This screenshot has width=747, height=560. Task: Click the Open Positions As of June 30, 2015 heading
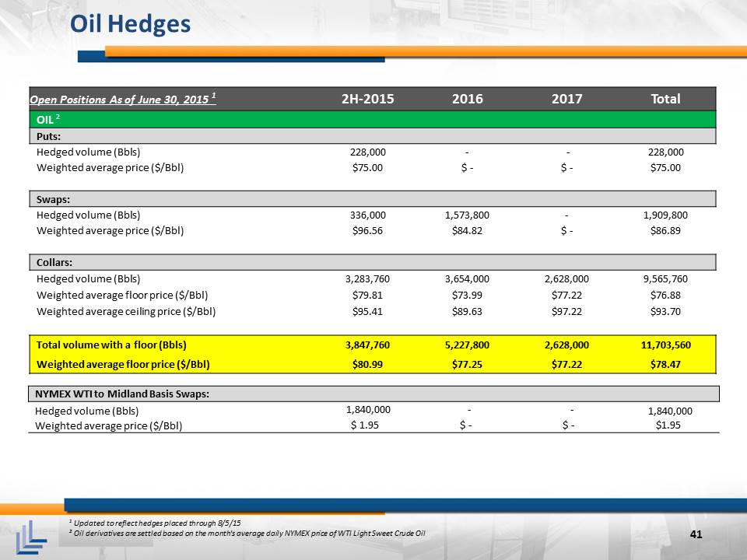click(123, 99)
